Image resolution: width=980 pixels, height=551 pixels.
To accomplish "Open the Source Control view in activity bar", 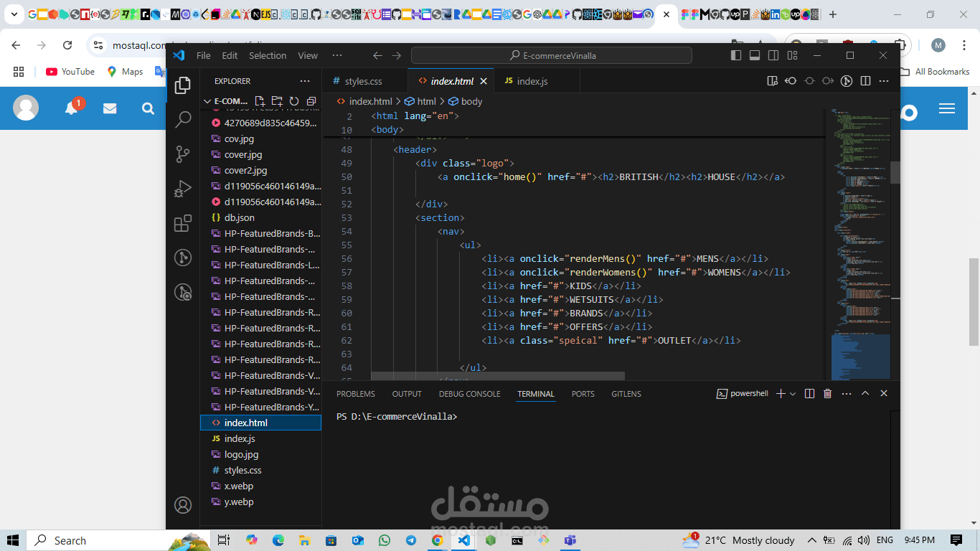I will pyautogui.click(x=183, y=154).
